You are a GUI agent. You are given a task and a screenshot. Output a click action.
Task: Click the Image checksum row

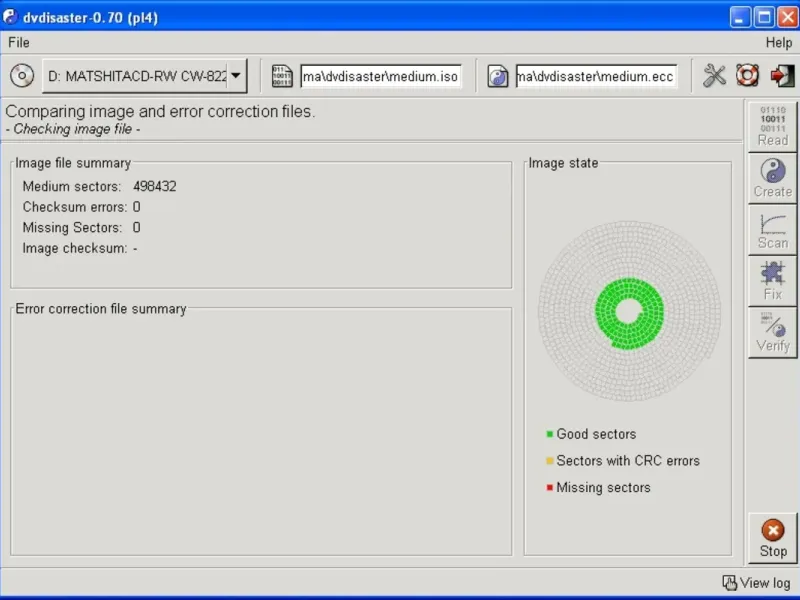pyautogui.click(x=80, y=248)
